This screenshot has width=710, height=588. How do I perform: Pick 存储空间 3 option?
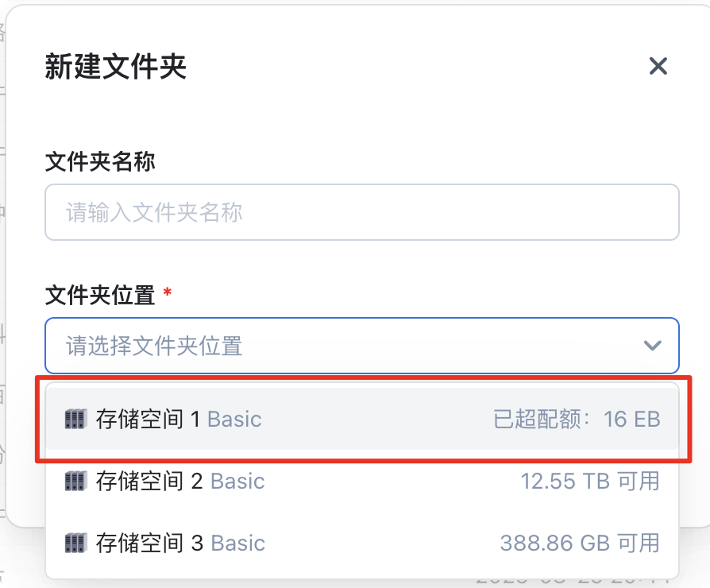(x=149, y=543)
